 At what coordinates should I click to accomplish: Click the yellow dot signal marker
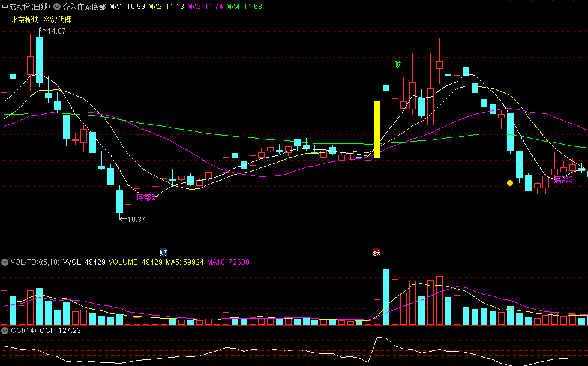coord(510,183)
